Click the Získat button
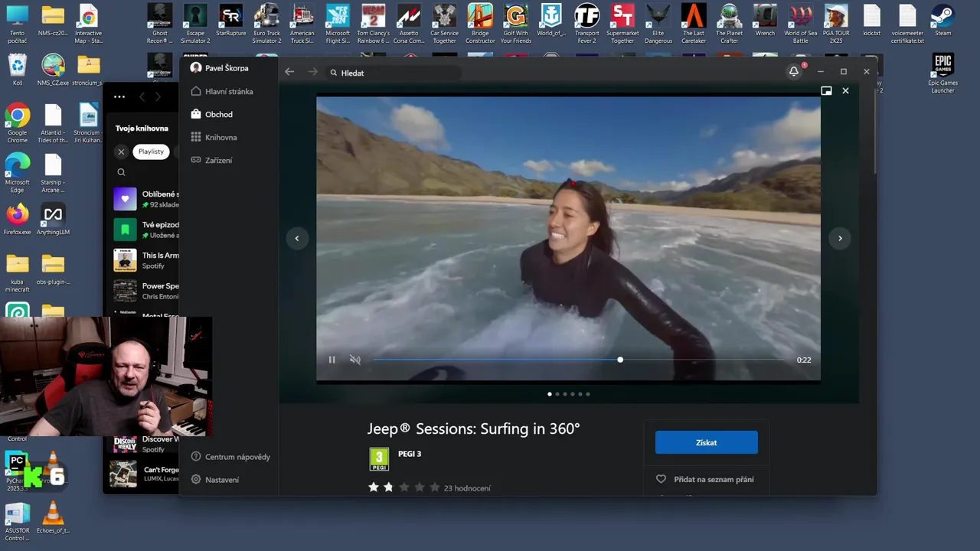 tap(706, 442)
